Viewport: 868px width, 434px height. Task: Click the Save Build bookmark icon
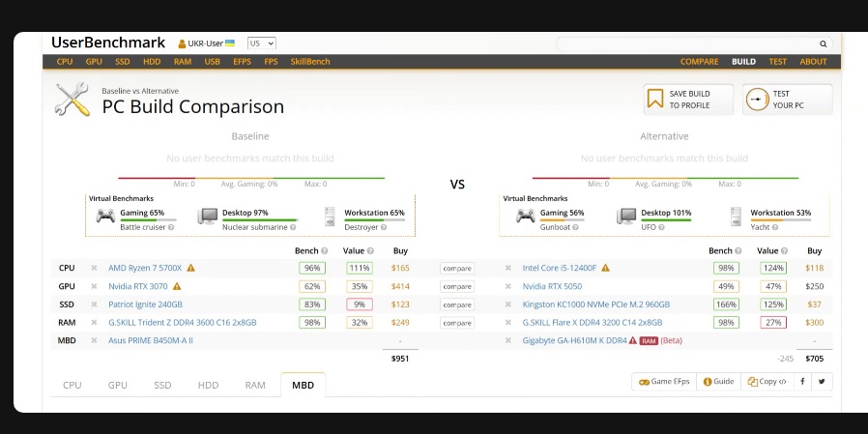tap(655, 100)
